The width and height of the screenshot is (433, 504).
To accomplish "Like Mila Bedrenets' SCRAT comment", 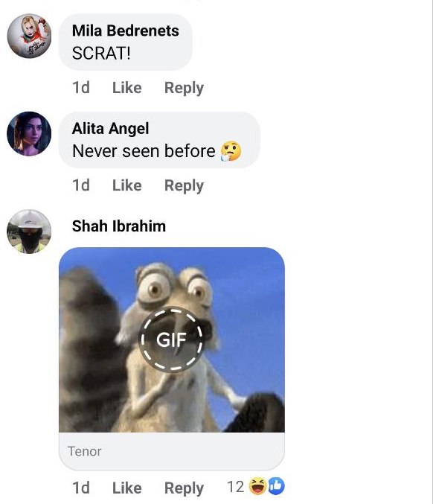I will pos(127,88).
